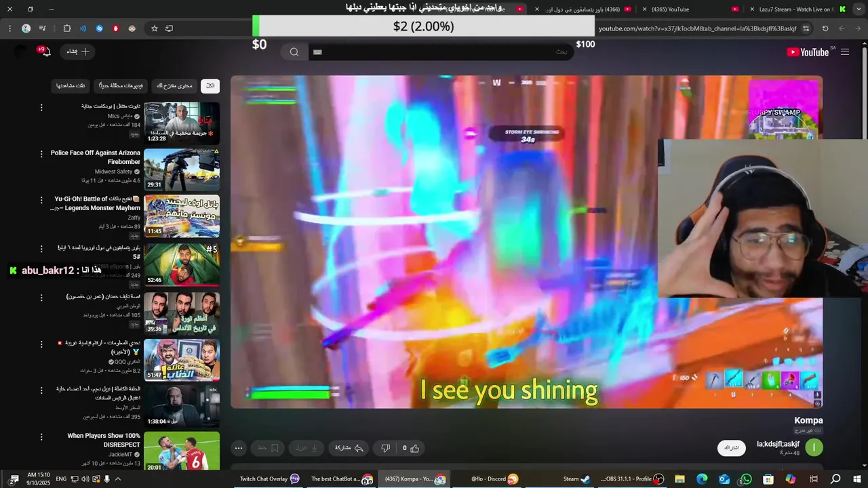Image resolution: width=868 pixels, height=488 pixels.
Task: Select the فيديوهات محمّلة حديثًا chip
Action: pyautogui.click(x=120, y=85)
